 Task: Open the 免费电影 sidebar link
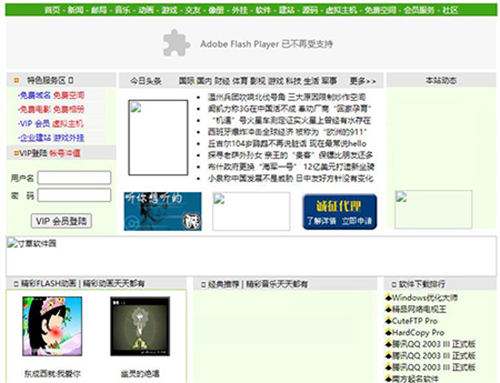point(35,110)
